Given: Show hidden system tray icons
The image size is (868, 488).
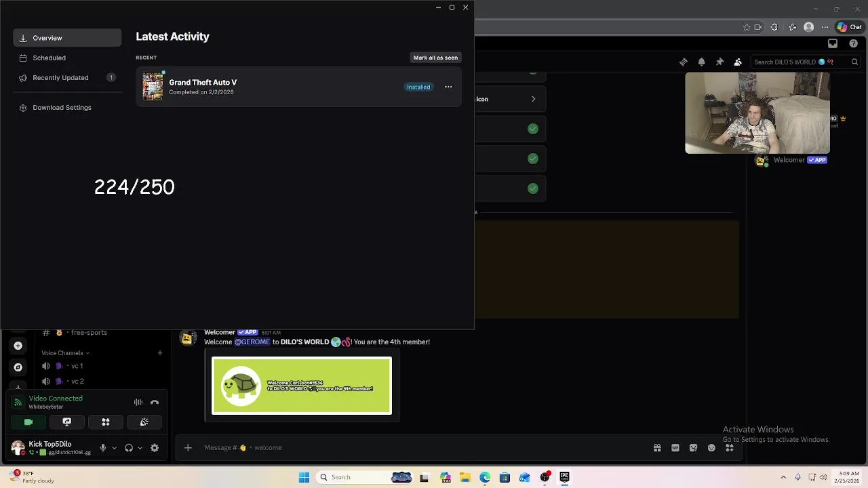Looking at the screenshot, I should coord(783,477).
